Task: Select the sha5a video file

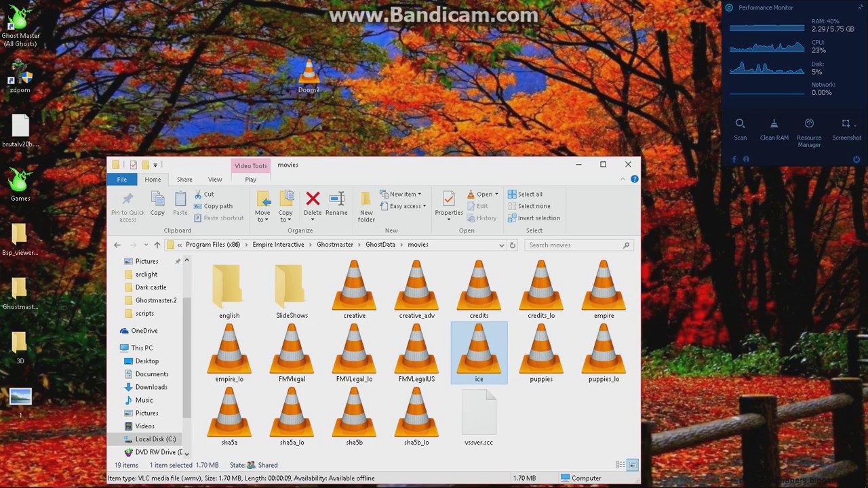Action: click(x=229, y=418)
